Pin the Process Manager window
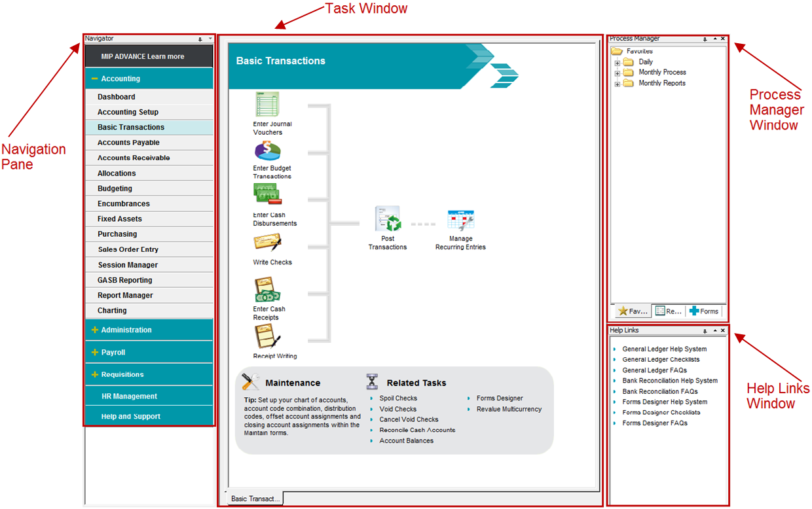Screen dimensions: 812x509 click(705, 39)
